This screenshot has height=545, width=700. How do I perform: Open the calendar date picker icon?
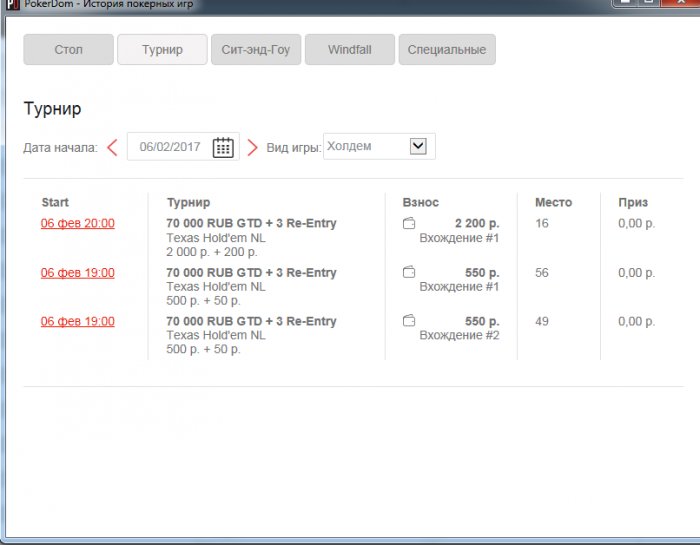[x=223, y=147]
